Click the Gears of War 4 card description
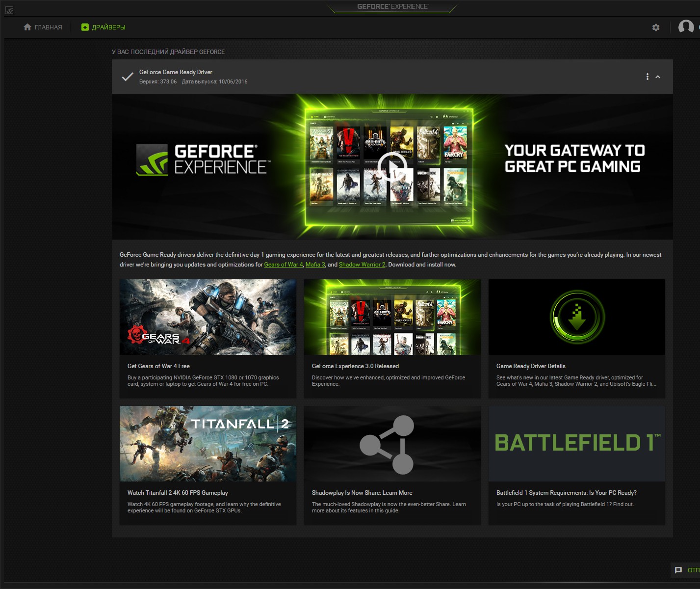This screenshot has width=700, height=589. coord(203,381)
